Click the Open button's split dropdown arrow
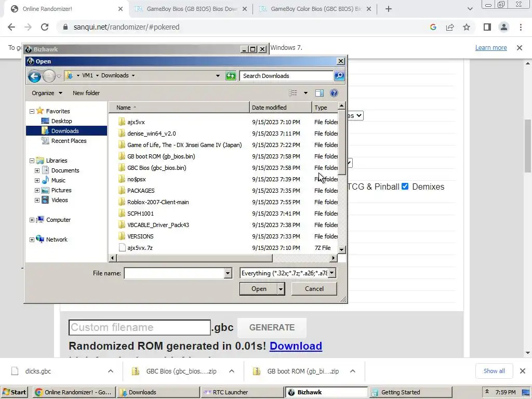Viewport: 532px width, 399px height. tap(281, 289)
